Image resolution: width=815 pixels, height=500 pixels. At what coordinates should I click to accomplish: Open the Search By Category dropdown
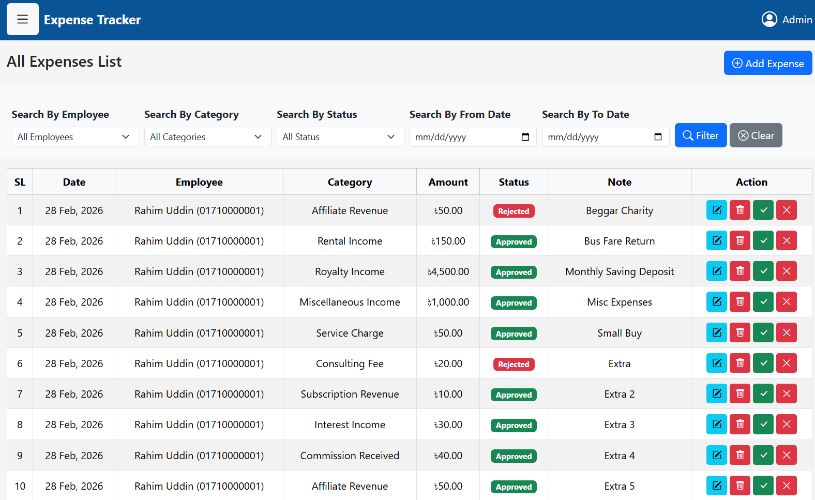coord(206,137)
